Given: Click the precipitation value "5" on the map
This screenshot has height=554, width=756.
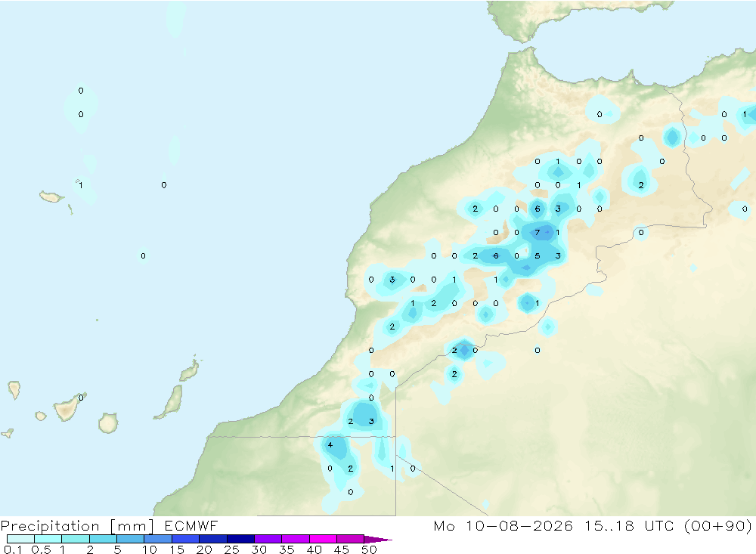Looking at the screenshot, I should click(x=537, y=256).
